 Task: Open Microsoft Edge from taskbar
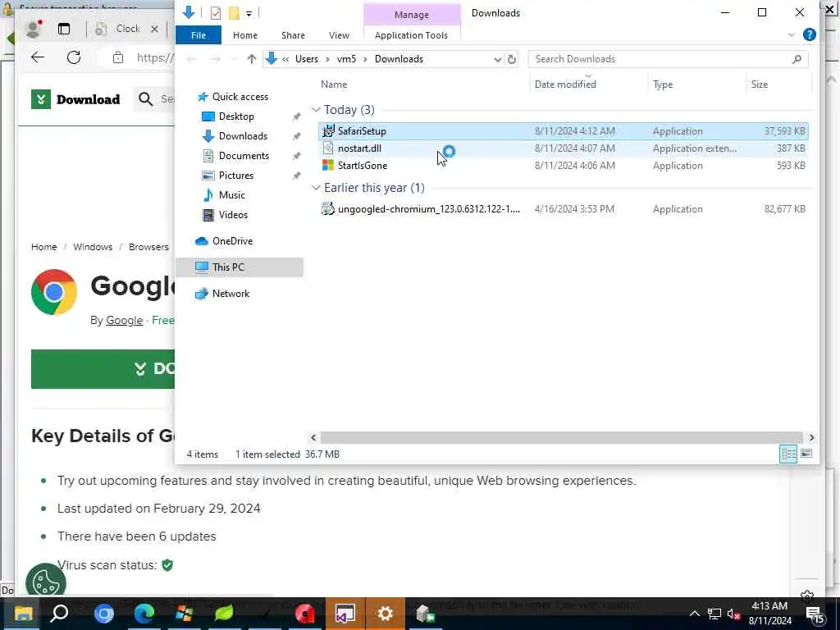(144, 614)
